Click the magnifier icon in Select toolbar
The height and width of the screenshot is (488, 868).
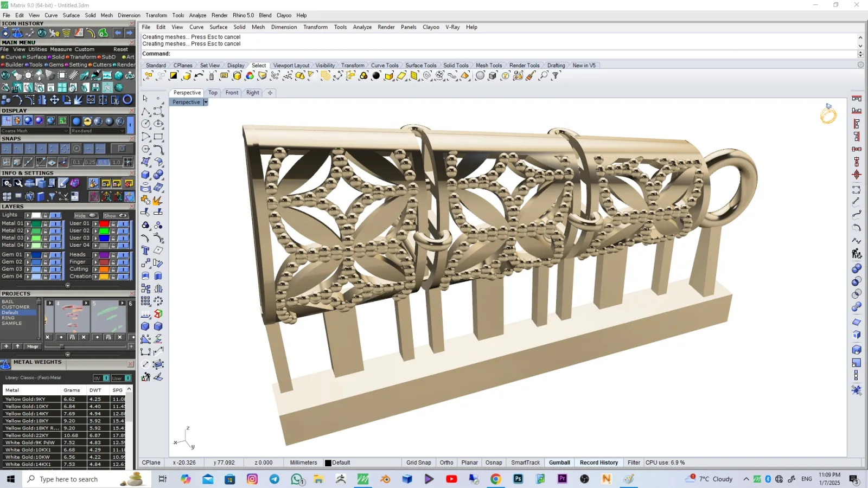pyautogui.click(x=543, y=76)
